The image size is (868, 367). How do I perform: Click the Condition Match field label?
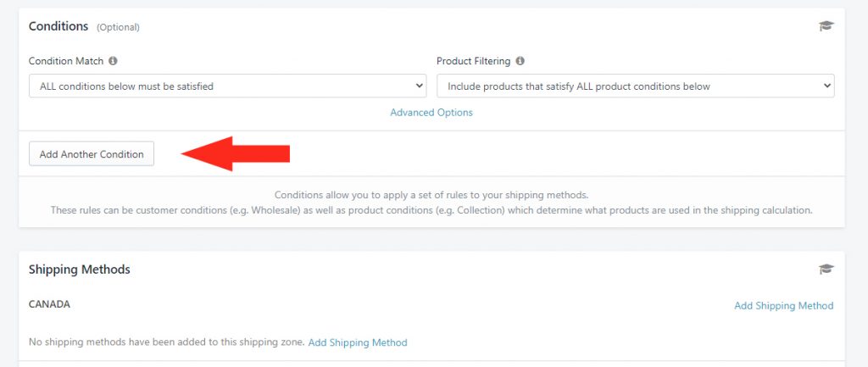point(66,61)
